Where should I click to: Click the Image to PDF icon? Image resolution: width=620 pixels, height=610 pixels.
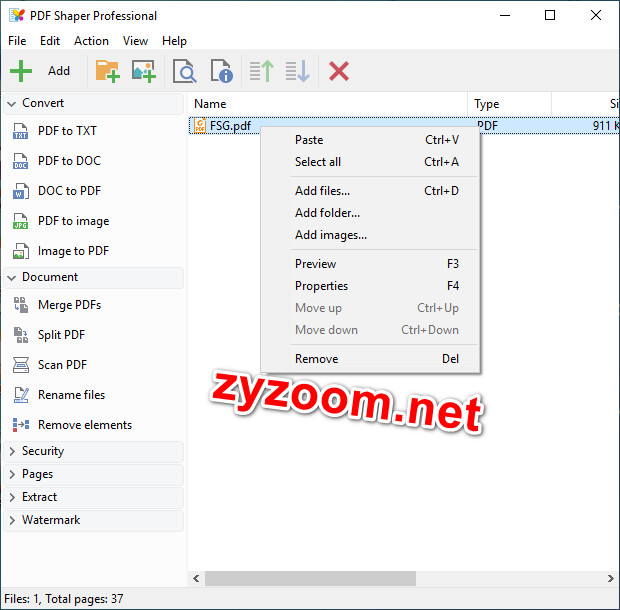[x=21, y=251]
